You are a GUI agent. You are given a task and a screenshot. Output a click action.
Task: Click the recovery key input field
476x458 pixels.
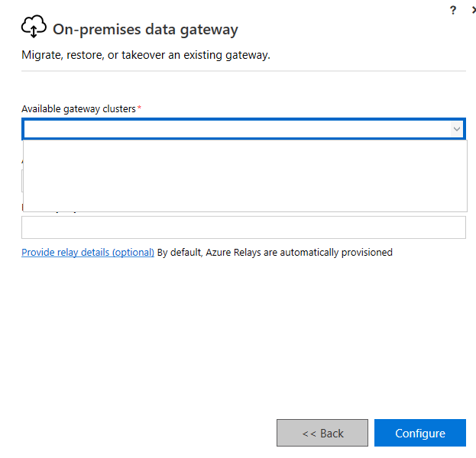pos(244,227)
